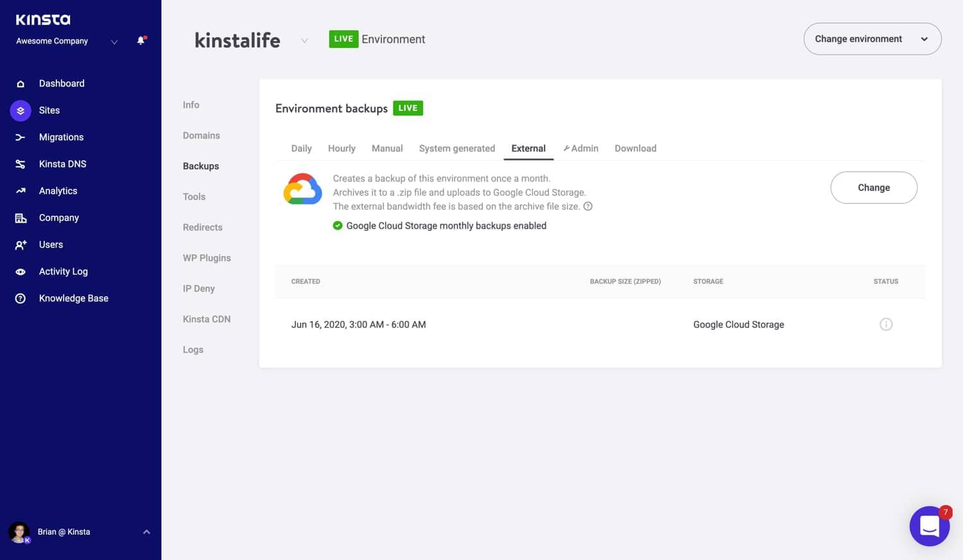Click the Analytics chart icon
The image size is (963, 560).
click(x=21, y=191)
